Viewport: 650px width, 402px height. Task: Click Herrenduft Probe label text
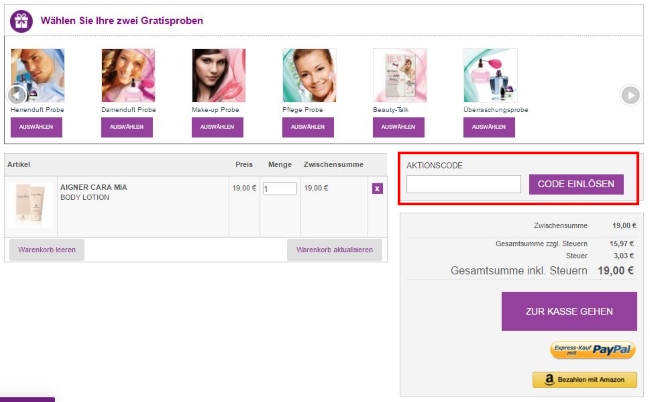[x=37, y=110]
